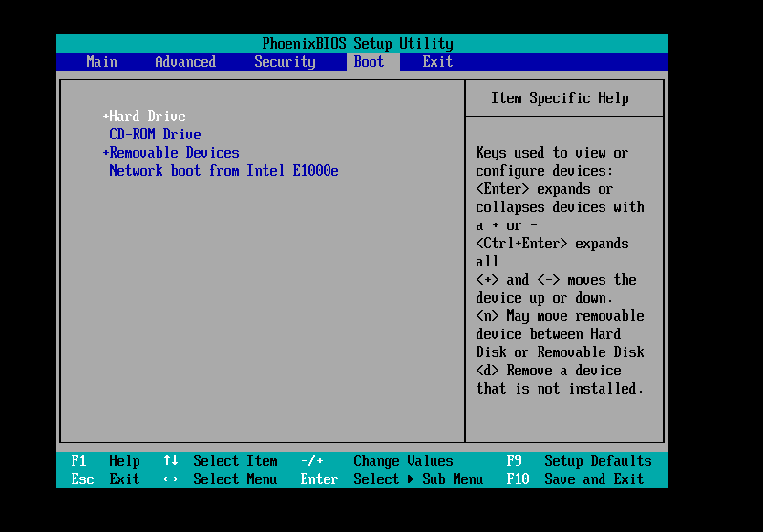Click the '<Ctrl+Enter> expands' help line
Image resolution: width=763 pixels, height=532 pixels.
pyautogui.click(x=552, y=244)
